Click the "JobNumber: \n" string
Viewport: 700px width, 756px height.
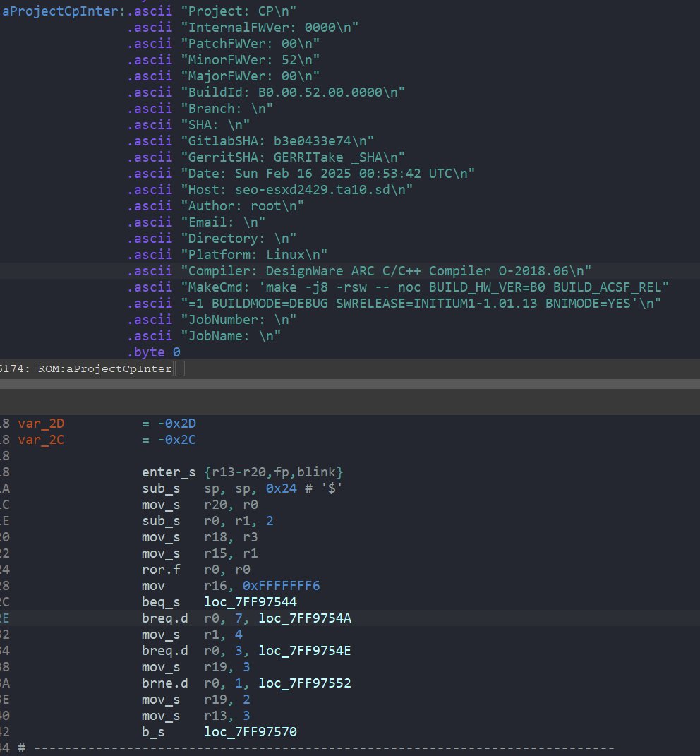238,320
